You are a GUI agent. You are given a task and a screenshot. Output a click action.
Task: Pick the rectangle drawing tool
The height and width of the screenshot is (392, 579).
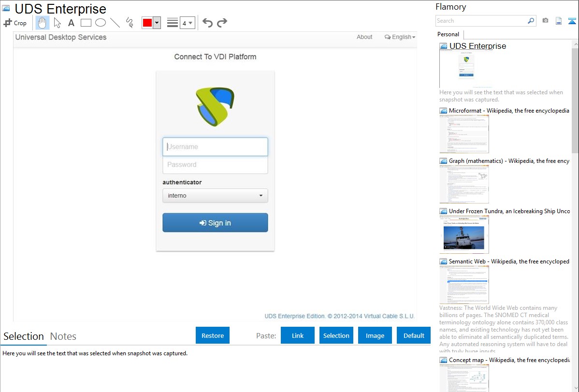click(86, 23)
